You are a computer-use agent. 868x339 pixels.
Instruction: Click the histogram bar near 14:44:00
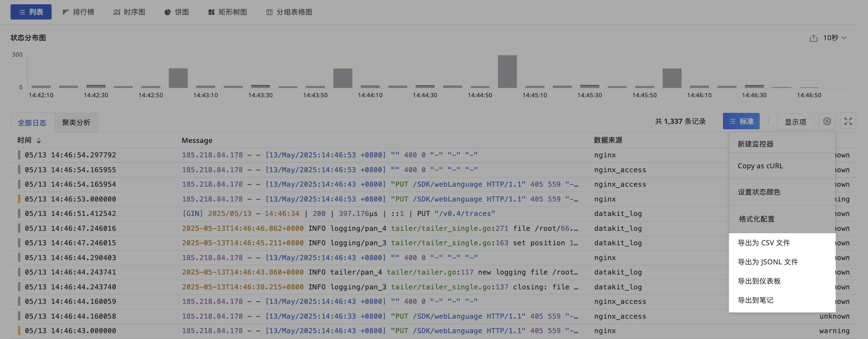tap(343, 78)
